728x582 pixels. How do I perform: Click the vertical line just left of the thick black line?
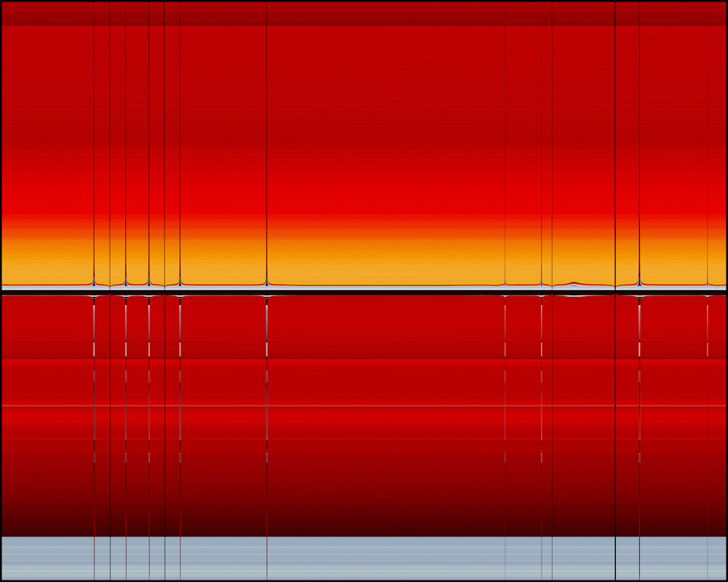tap(552, 145)
